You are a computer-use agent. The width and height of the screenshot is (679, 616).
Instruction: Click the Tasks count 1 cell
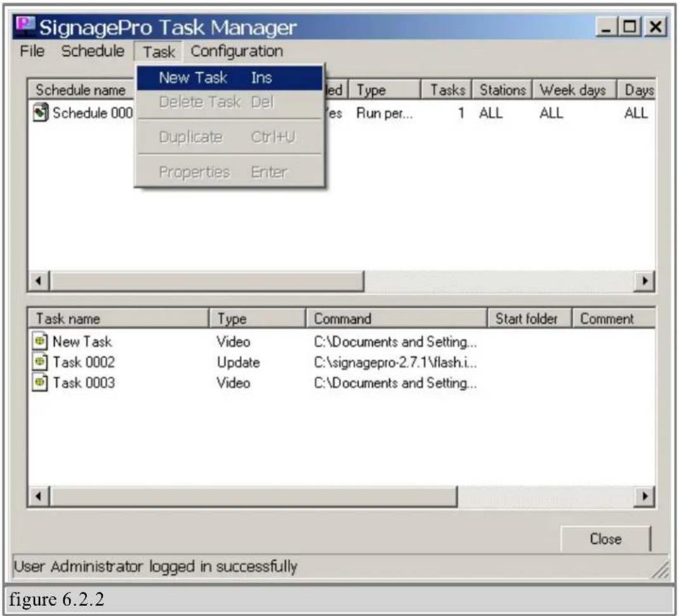(461, 114)
